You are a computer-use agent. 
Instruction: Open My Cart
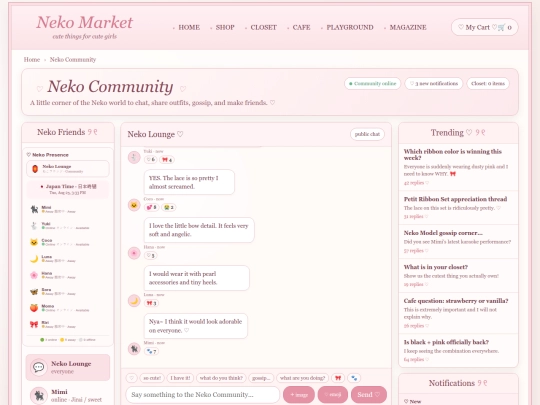485,27
